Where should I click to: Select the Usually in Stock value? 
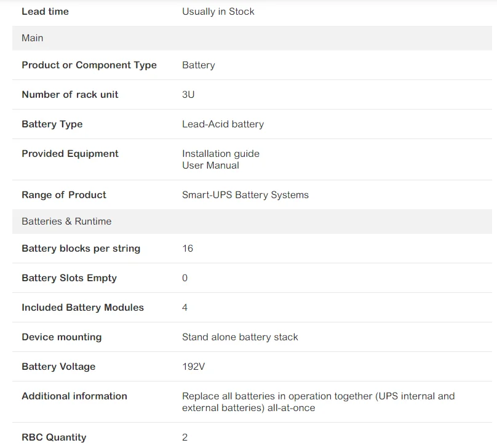click(x=218, y=12)
